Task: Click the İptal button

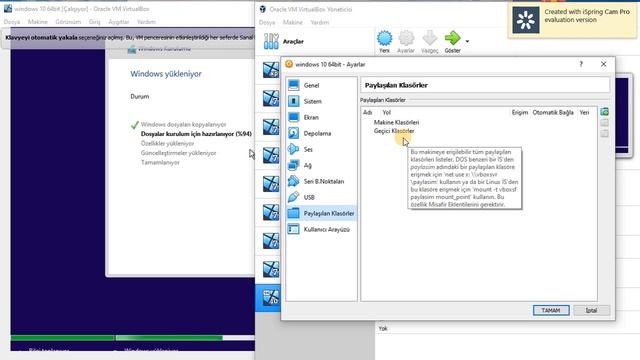Action: [x=591, y=310]
